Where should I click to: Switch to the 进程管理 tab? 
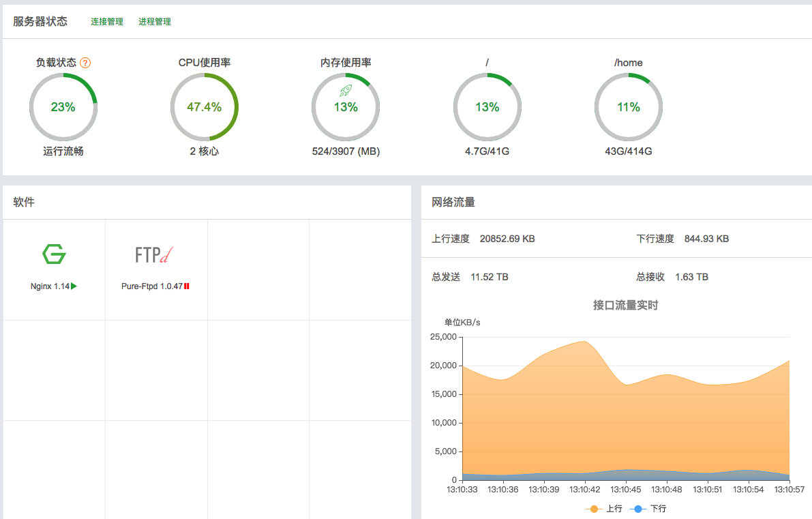[x=155, y=22]
